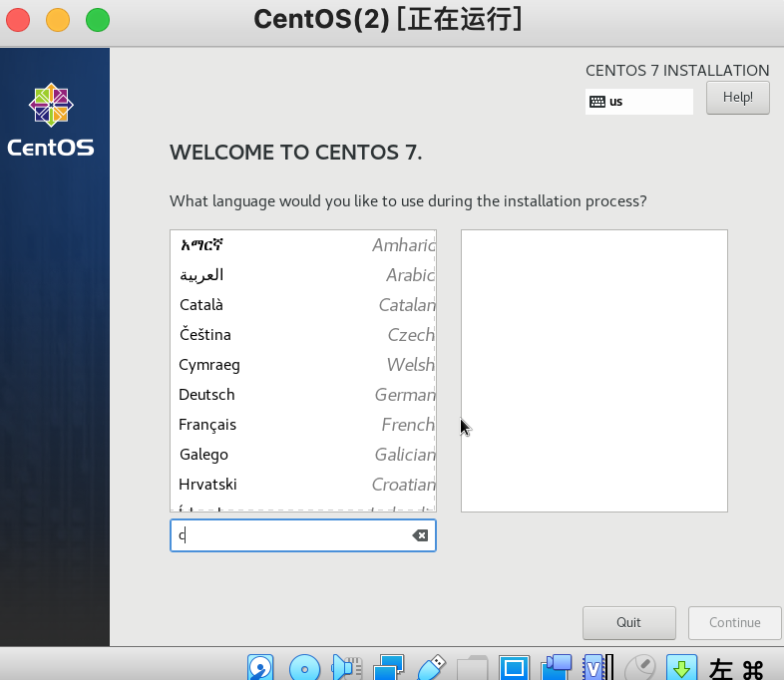This screenshot has height=680, width=784.
Task: Click the display settings status icon
Action: [x=514, y=667]
